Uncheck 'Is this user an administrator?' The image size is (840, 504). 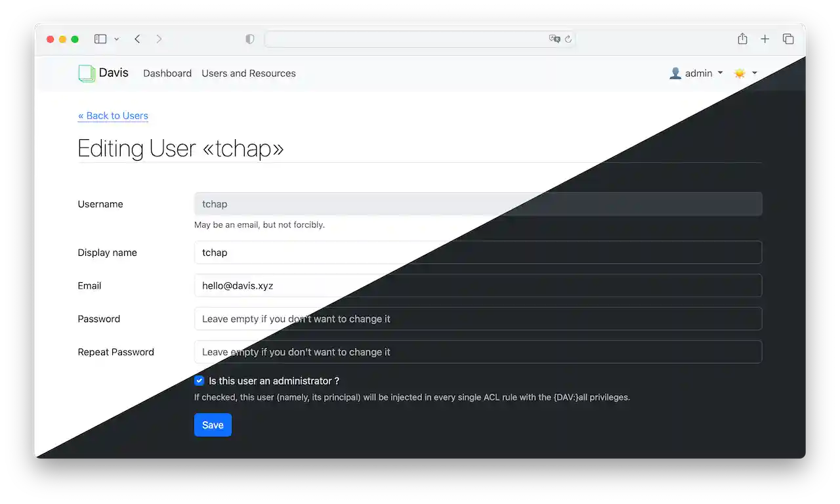199,381
